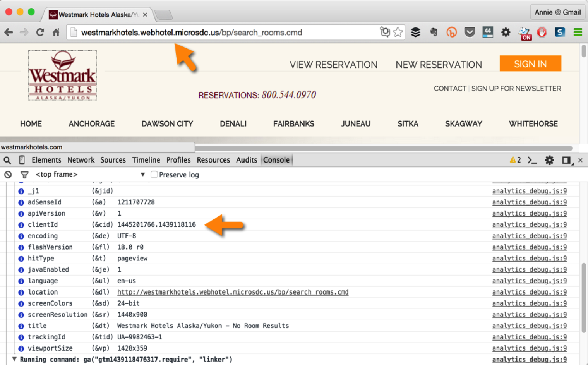Click the orange circular b extension icon

tap(451, 32)
